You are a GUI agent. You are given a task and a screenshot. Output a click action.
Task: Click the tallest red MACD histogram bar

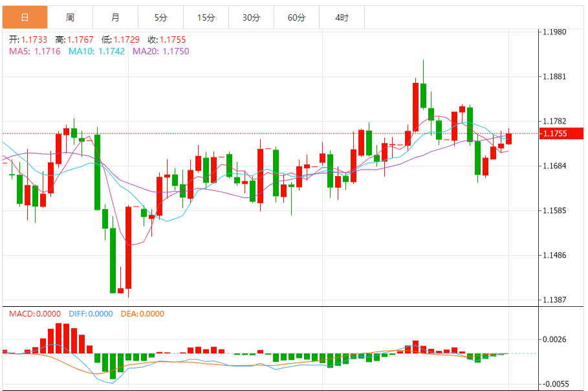(58, 338)
